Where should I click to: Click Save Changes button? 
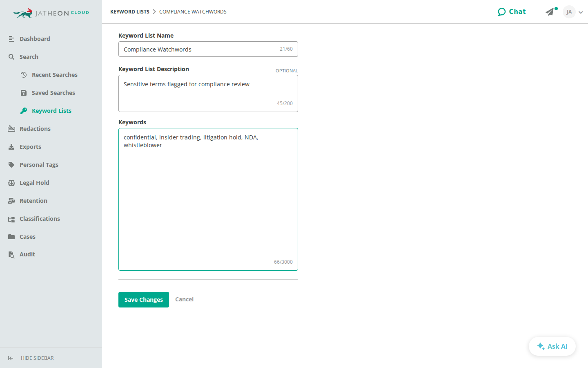click(144, 300)
